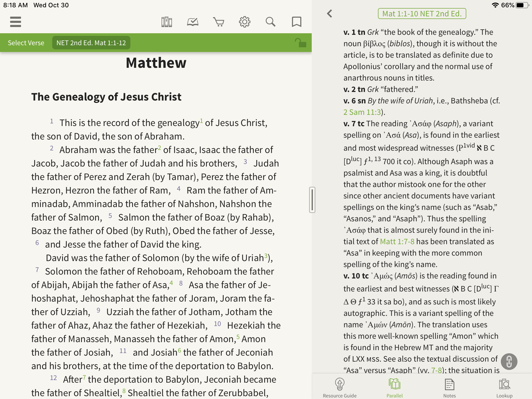Tap footnote 5 after Amon
The width and height of the screenshot is (532, 399).
[x=238, y=337]
